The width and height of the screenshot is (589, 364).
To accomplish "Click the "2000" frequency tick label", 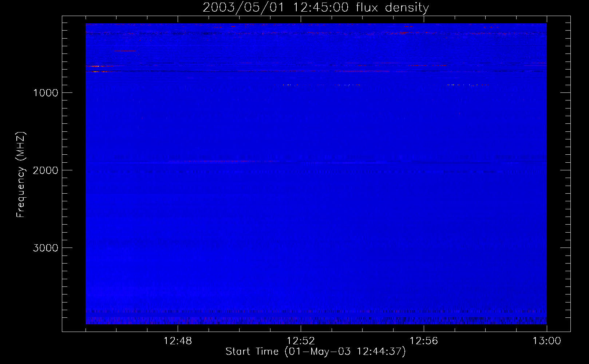I will point(46,170).
